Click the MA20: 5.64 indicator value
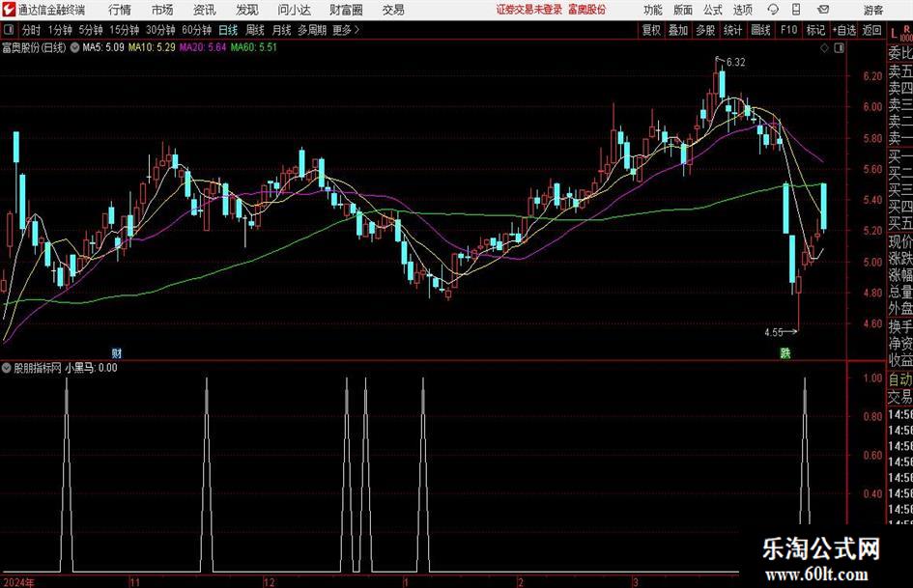Screen dimensions: 913x588 (203, 47)
